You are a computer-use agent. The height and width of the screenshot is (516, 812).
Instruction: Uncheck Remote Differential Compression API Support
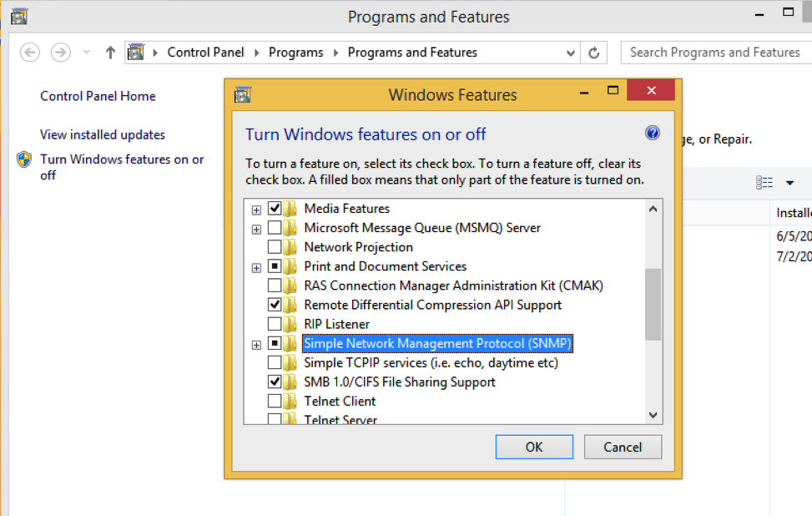(275, 305)
